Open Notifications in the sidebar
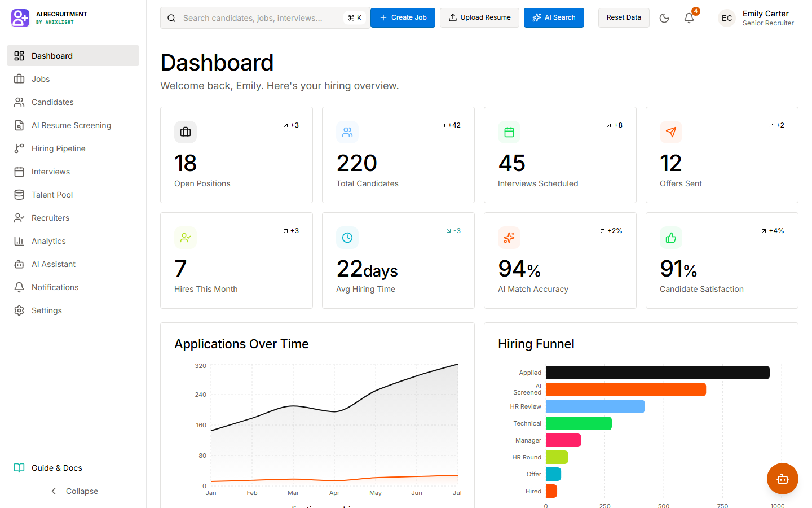 click(x=73, y=287)
